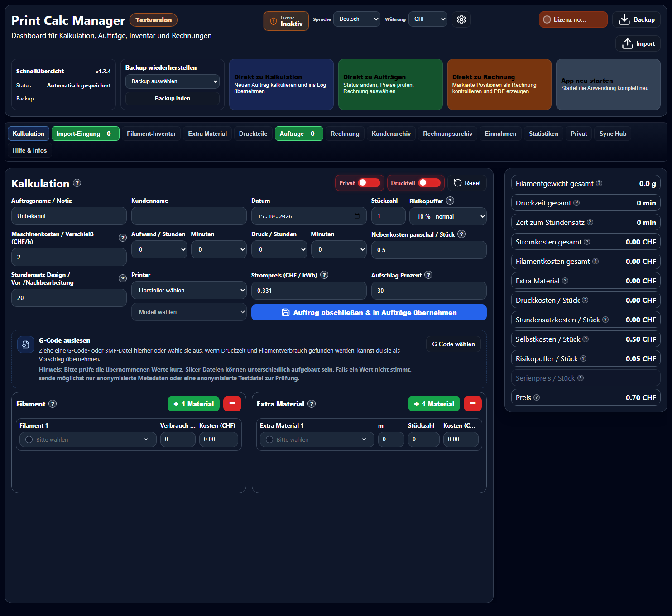Open the Risikopuffer dropdown (10 % - normal)

pyautogui.click(x=448, y=216)
